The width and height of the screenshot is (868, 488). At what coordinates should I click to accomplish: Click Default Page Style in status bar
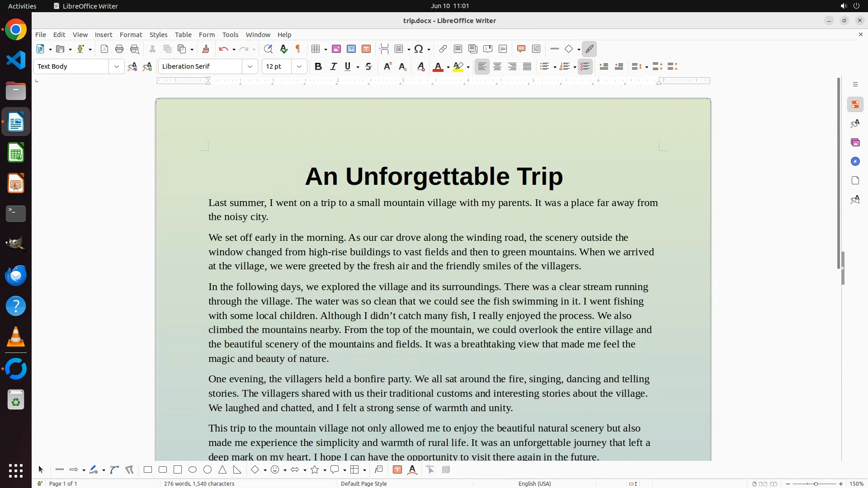click(x=363, y=483)
